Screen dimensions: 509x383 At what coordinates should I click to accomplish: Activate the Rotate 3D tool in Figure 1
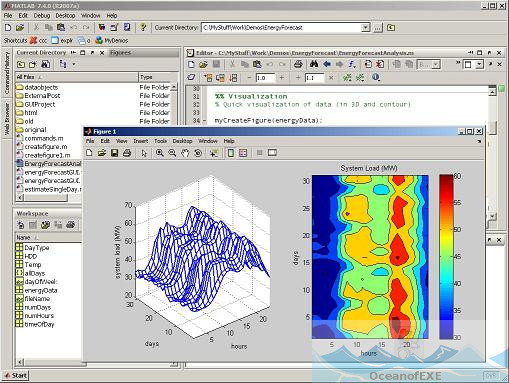click(198, 153)
